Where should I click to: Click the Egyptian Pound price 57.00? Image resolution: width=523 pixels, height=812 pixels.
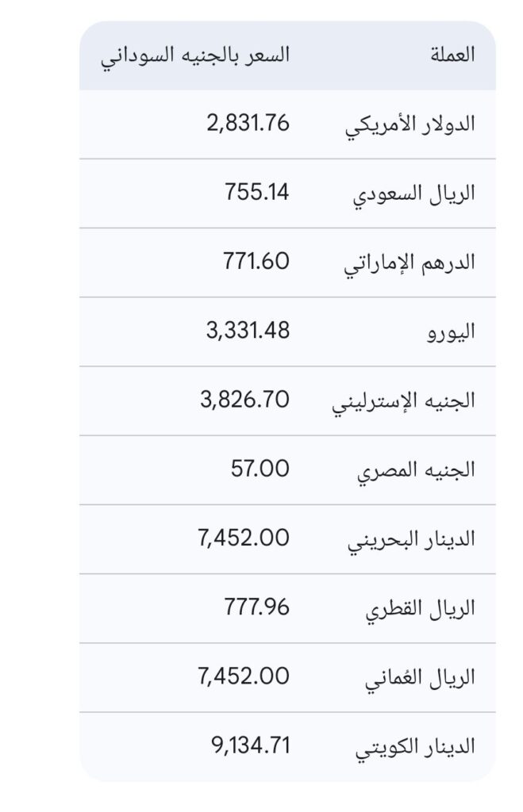coord(260,468)
